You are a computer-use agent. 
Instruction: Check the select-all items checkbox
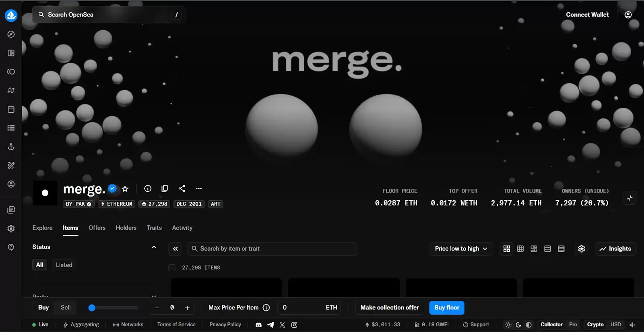point(172,268)
